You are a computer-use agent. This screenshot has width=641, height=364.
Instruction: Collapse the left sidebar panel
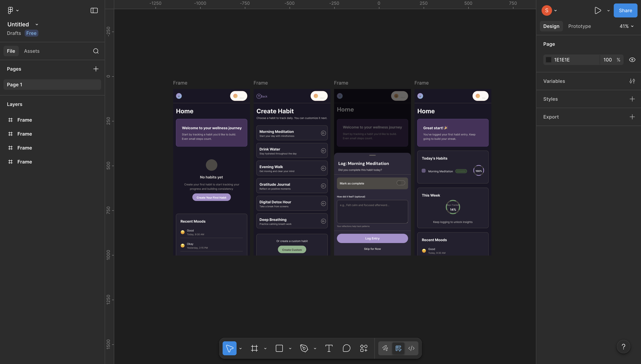click(94, 10)
